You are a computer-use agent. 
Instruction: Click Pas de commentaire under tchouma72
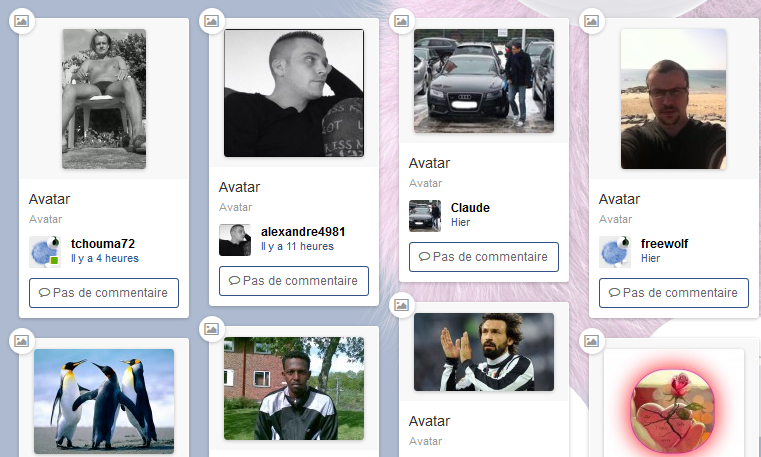(104, 293)
